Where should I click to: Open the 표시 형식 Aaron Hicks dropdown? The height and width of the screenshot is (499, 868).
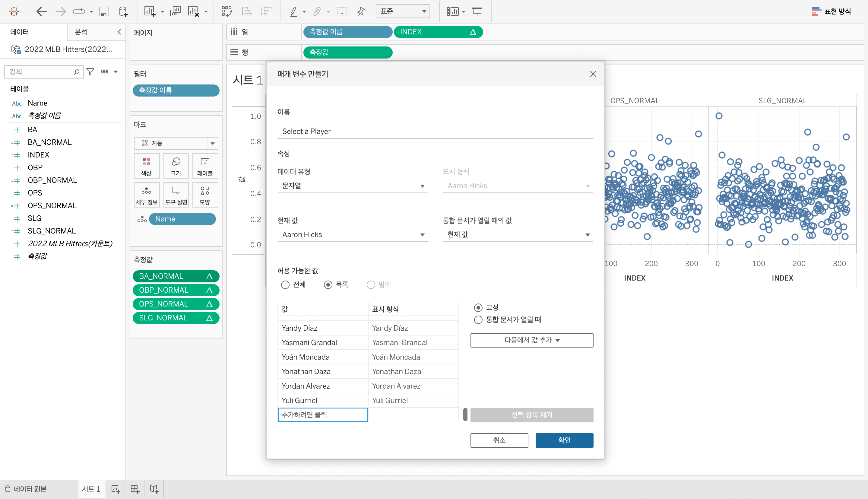coord(518,186)
